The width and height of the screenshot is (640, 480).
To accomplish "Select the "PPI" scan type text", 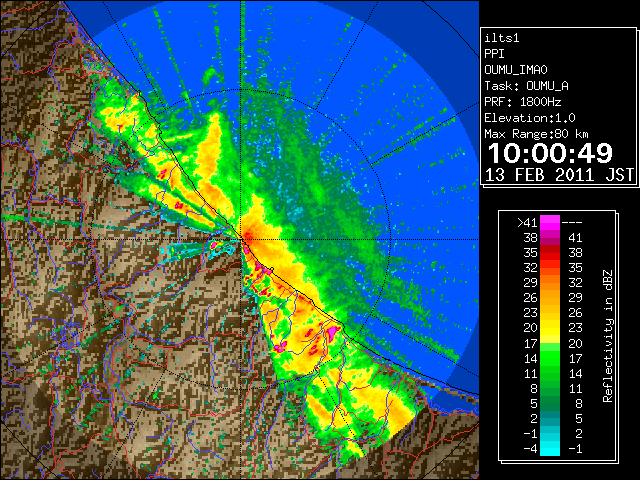I will (494, 54).
